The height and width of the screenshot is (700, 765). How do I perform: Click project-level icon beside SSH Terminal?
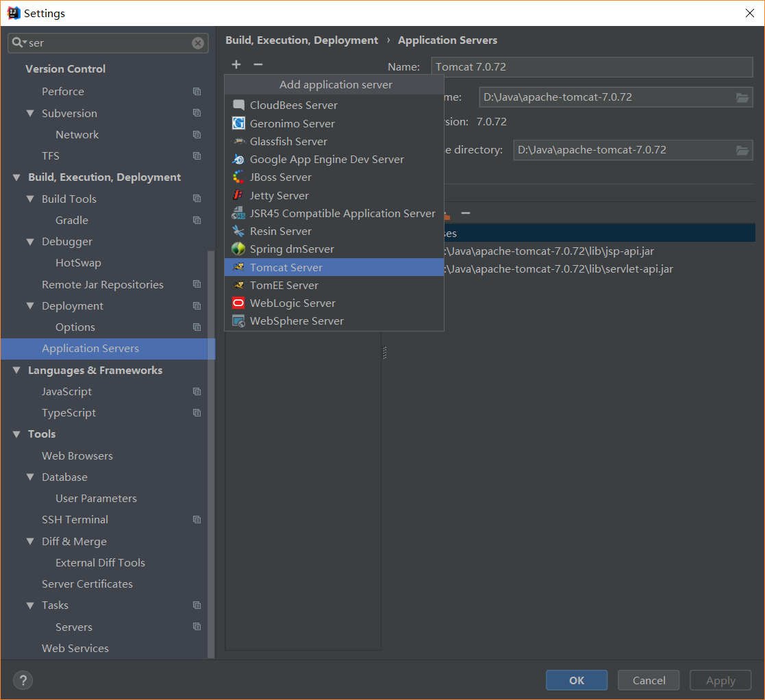197,520
